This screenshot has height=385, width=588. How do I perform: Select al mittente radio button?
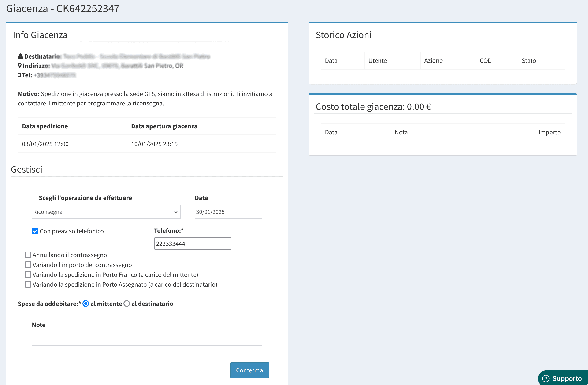[86, 304]
